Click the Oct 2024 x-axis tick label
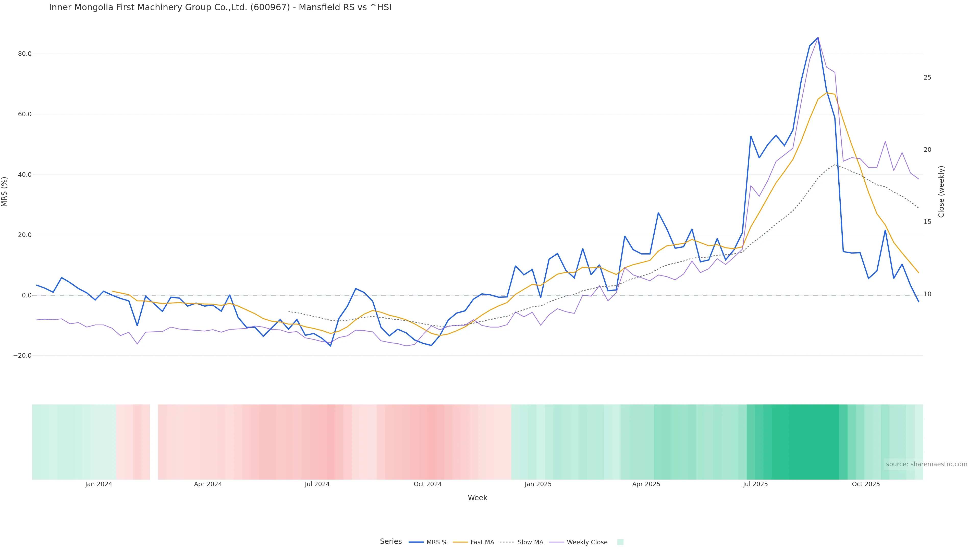Viewport: 980px width, 551px height. click(428, 484)
